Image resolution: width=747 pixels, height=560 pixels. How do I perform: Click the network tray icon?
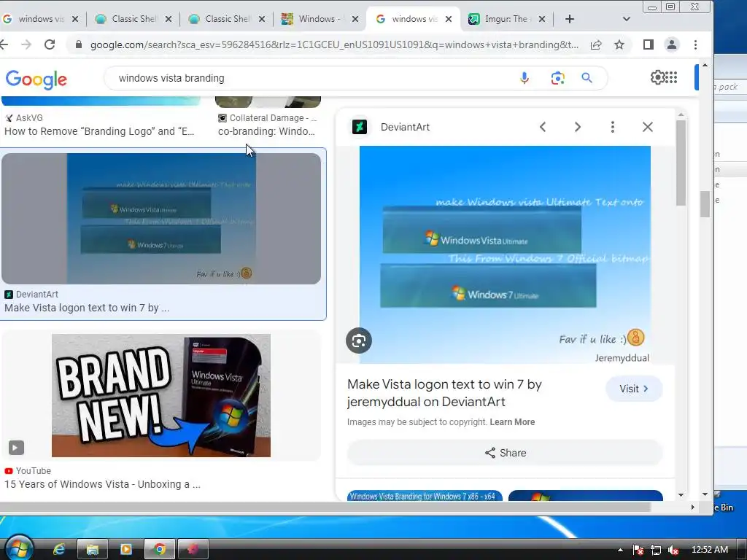click(x=656, y=550)
